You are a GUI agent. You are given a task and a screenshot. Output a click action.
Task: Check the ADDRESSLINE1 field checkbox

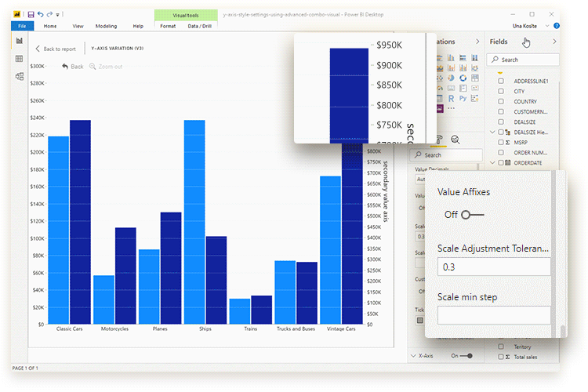[x=501, y=81]
